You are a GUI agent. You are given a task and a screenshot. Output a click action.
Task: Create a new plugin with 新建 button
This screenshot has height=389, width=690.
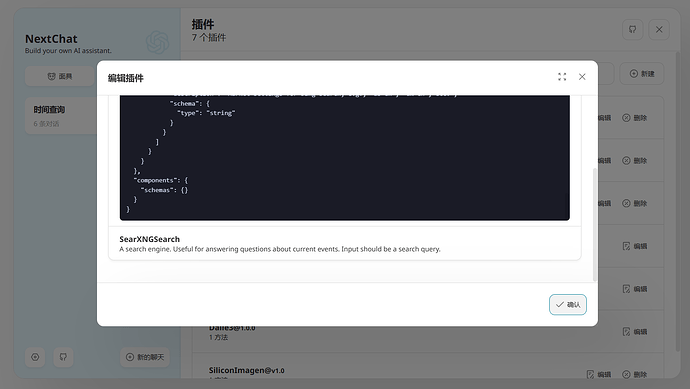(x=642, y=73)
